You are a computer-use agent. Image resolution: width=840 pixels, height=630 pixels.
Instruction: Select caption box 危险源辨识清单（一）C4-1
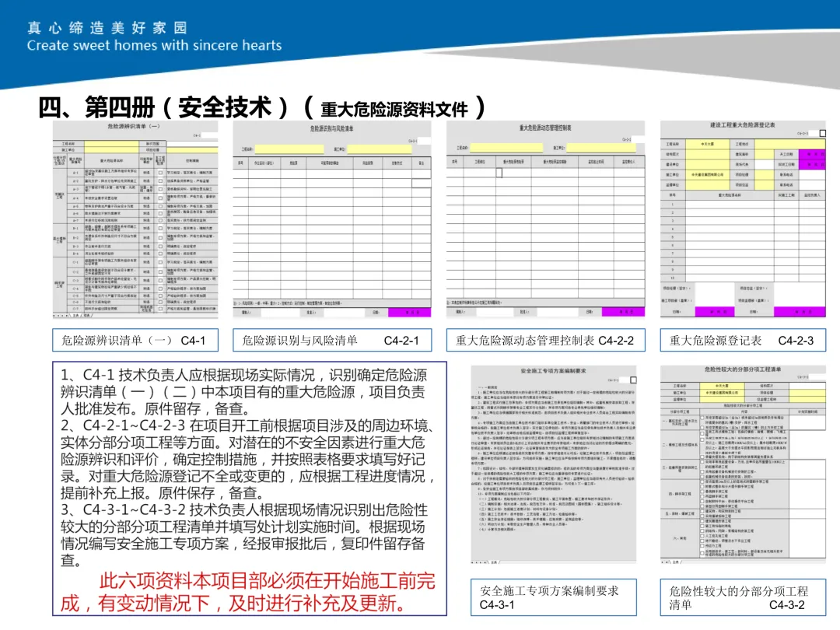(x=135, y=340)
